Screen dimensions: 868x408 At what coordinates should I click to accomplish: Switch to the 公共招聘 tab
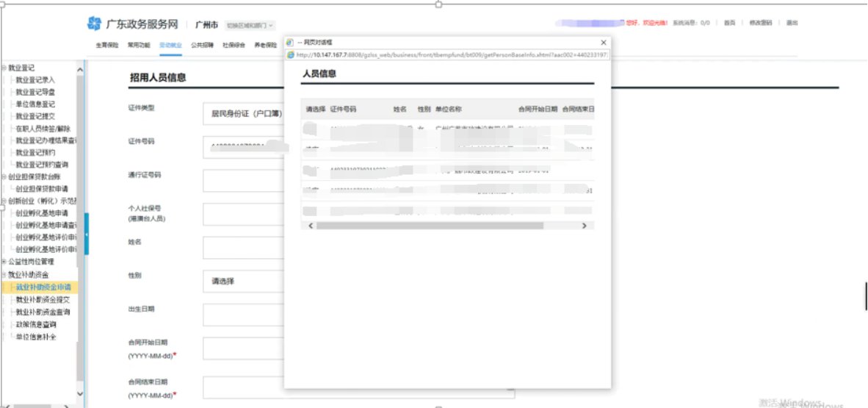(202, 45)
